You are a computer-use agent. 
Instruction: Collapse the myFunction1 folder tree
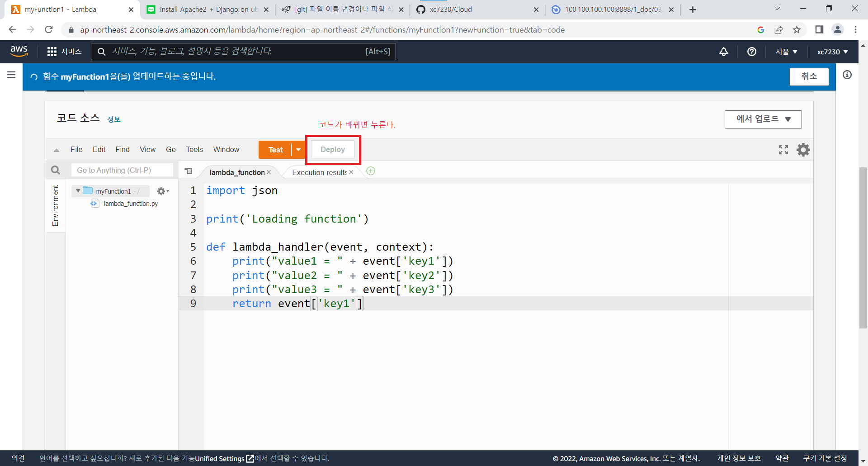(78, 191)
